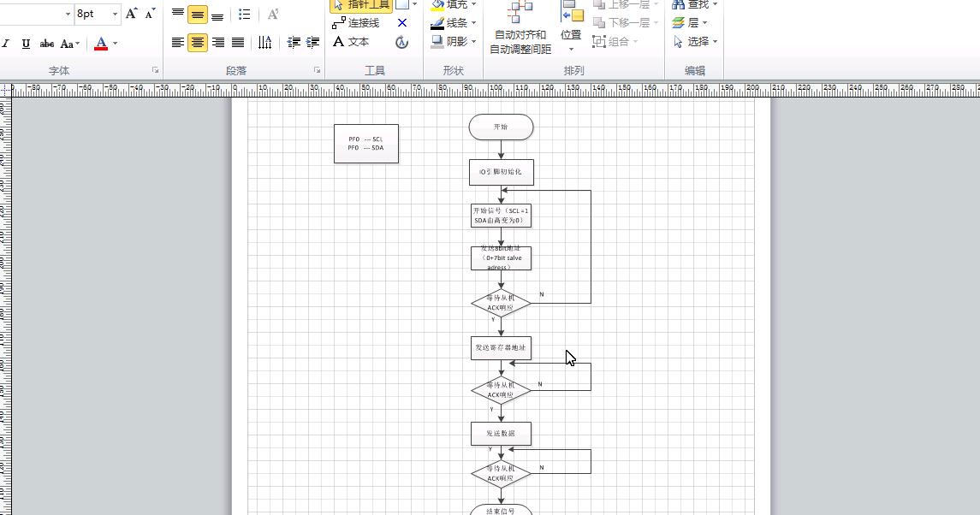
Task: Toggle align middle for text
Action: (x=198, y=15)
